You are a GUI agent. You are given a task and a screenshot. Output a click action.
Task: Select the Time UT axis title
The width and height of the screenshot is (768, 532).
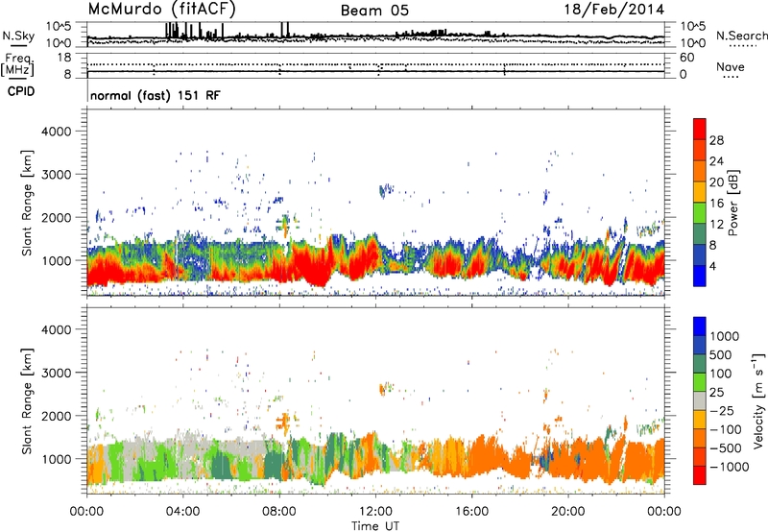(375, 526)
